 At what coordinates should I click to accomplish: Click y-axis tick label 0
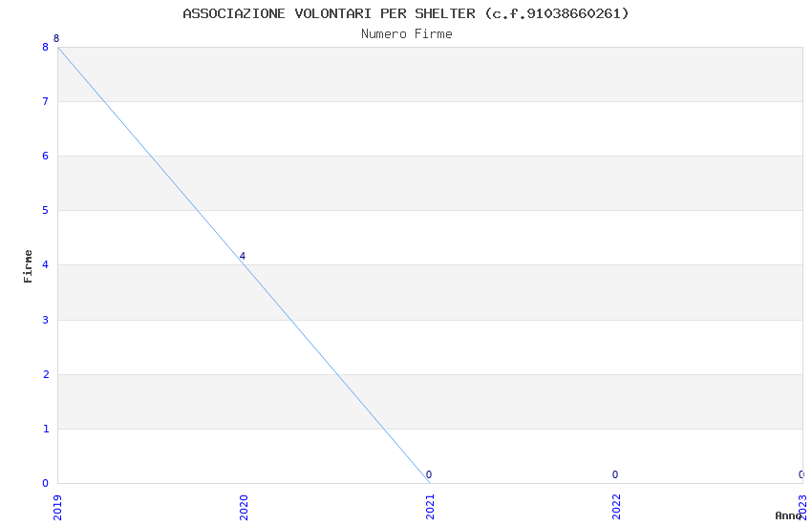(x=46, y=483)
